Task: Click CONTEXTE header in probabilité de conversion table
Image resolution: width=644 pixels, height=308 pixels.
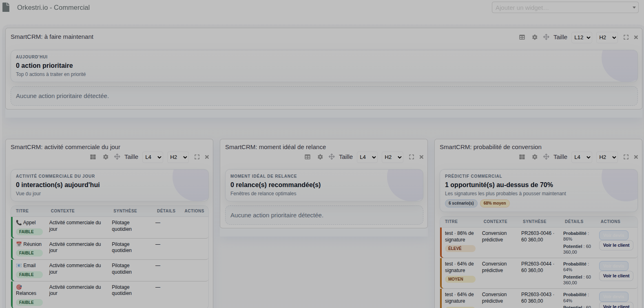Action: click(x=496, y=222)
